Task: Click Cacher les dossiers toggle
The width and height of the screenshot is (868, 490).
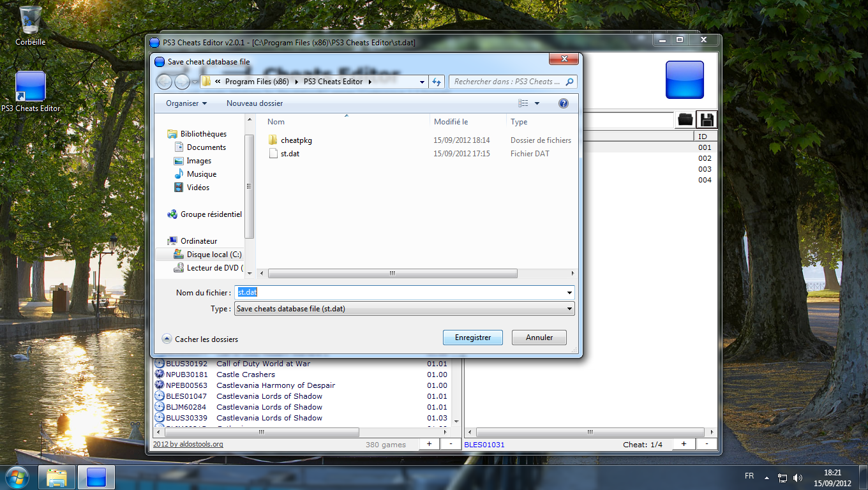Action: click(200, 339)
